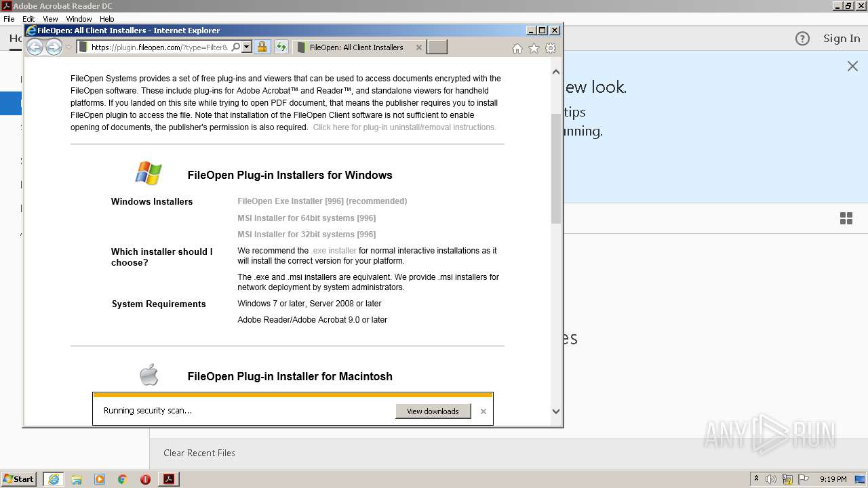
Task: Open Acrobat Reader View menu
Action: click(x=50, y=19)
